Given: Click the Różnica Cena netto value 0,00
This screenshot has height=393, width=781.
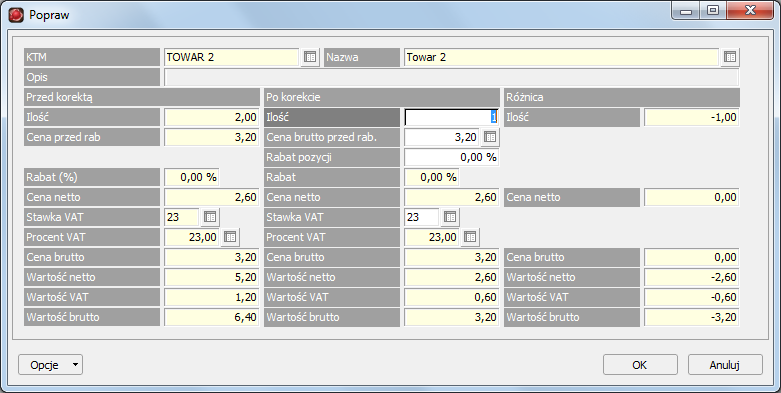Looking at the screenshot, I should click(x=692, y=197).
